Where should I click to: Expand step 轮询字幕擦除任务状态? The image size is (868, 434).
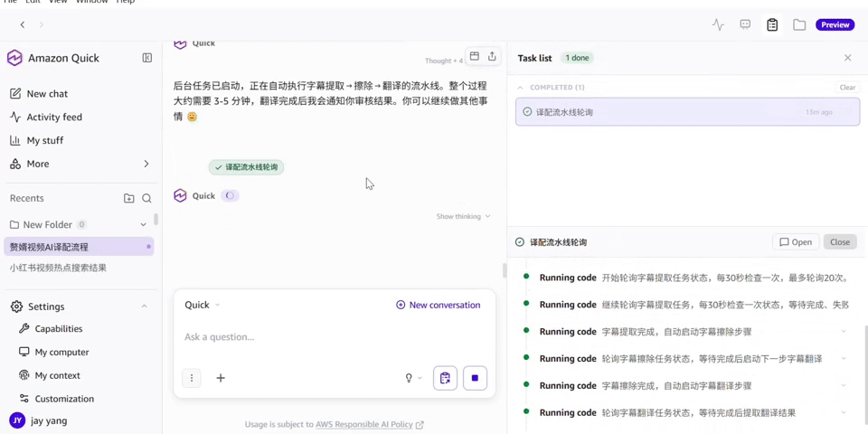coord(844,359)
